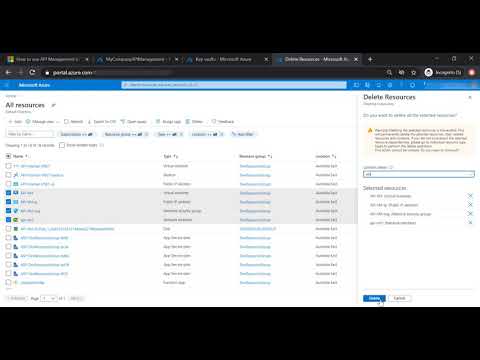Click the virtual machine icon in the selected row

click(16, 193)
